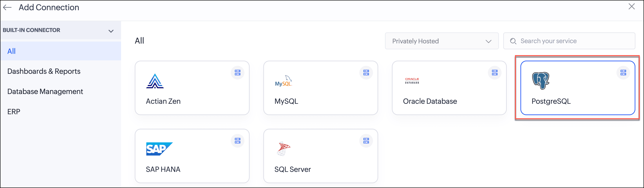Viewport: 644px width, 188px height.
Task: Click the search magnifier icon
Action: click(513, 41)
